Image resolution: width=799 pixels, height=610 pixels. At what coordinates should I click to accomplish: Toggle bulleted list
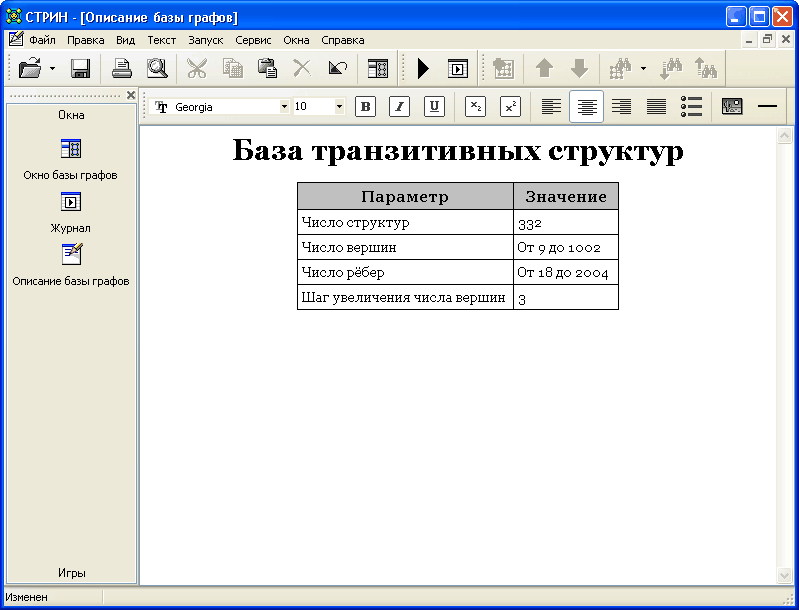point(691,107)
